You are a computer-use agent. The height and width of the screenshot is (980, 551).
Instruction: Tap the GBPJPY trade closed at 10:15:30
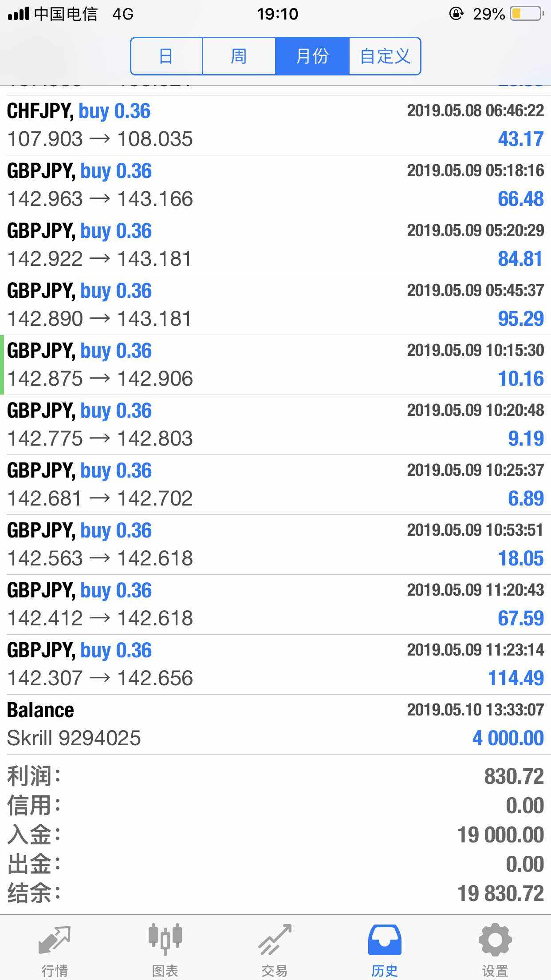pyautogui.click(x=275, y=365)
